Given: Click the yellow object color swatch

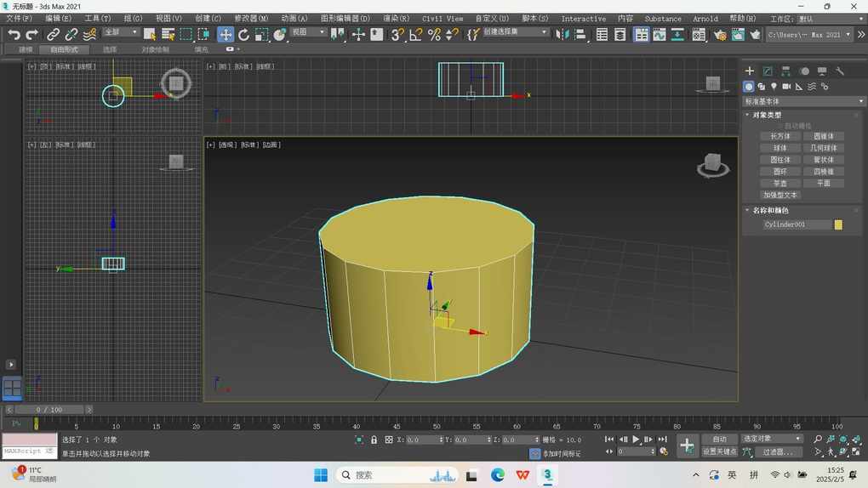Looking at the screenshot, I should 838,224.
